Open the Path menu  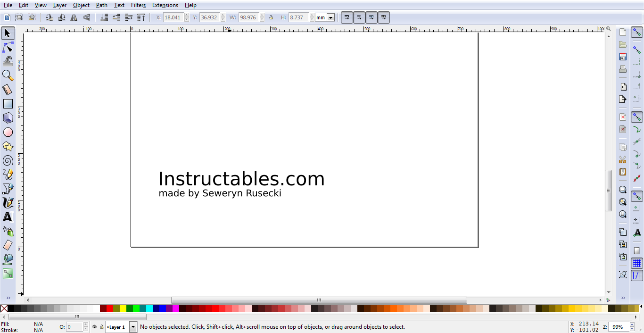click(x=102, y=5)
